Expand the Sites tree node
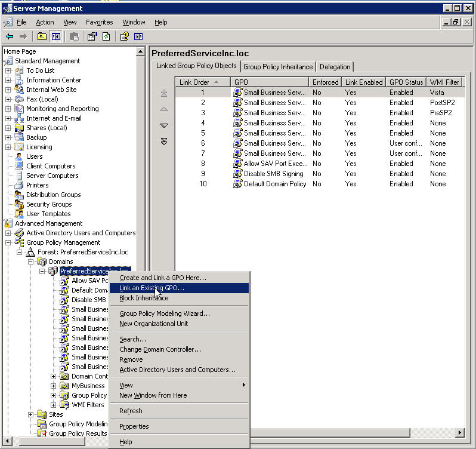The image size is (476, 449). [x=31, y=414]
